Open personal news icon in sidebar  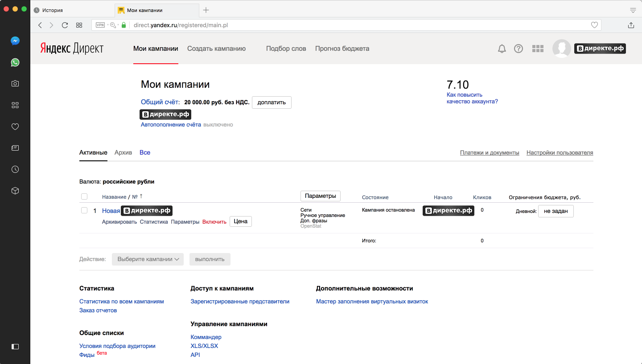pyautogui.click(x=15, y=147)
